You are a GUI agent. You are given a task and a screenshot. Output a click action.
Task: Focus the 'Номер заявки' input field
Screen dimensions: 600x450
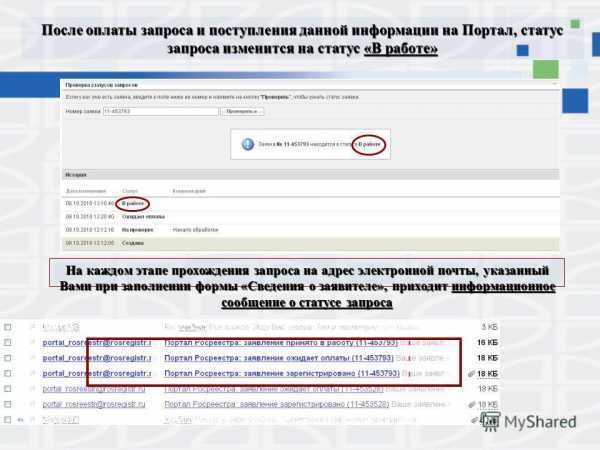point(160,111)
